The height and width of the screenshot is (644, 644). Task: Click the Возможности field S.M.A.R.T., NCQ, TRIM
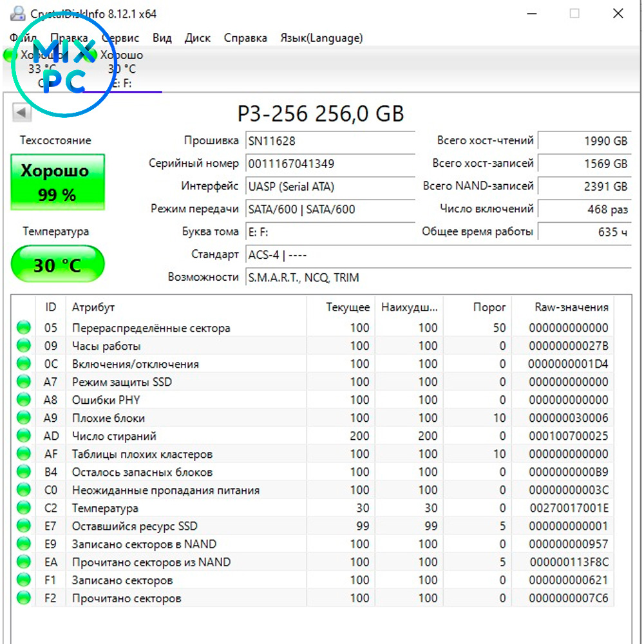[438, 278]
